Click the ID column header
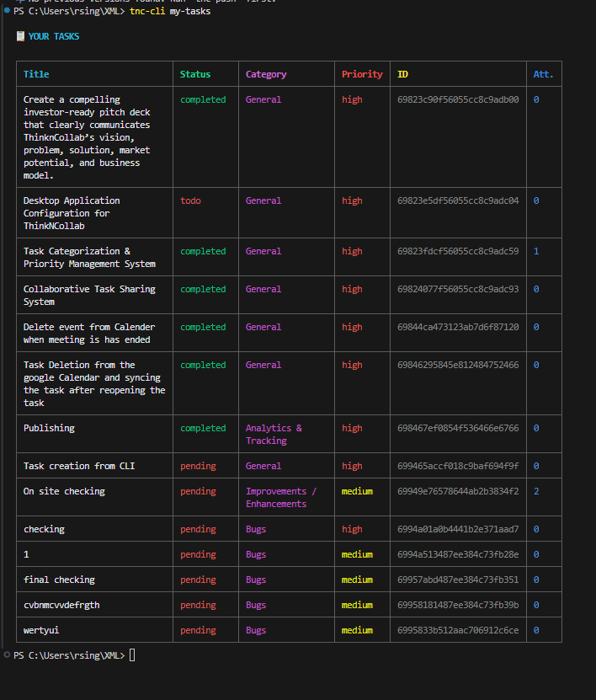Image resolution: width=596 pixels, height=700 pixels. (402, 74)
